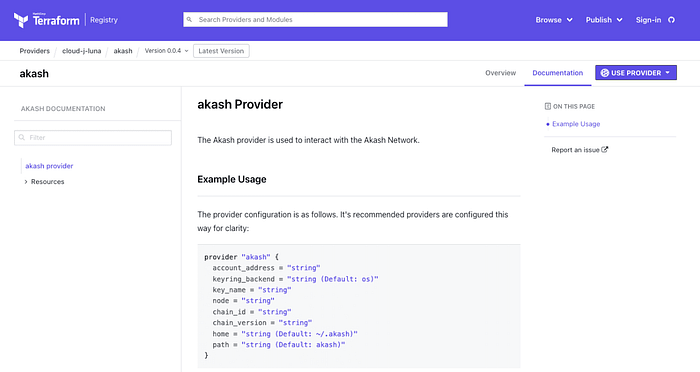
Task: Open the Version 0.0.4 selector
Action: click(x=166, y=51)
